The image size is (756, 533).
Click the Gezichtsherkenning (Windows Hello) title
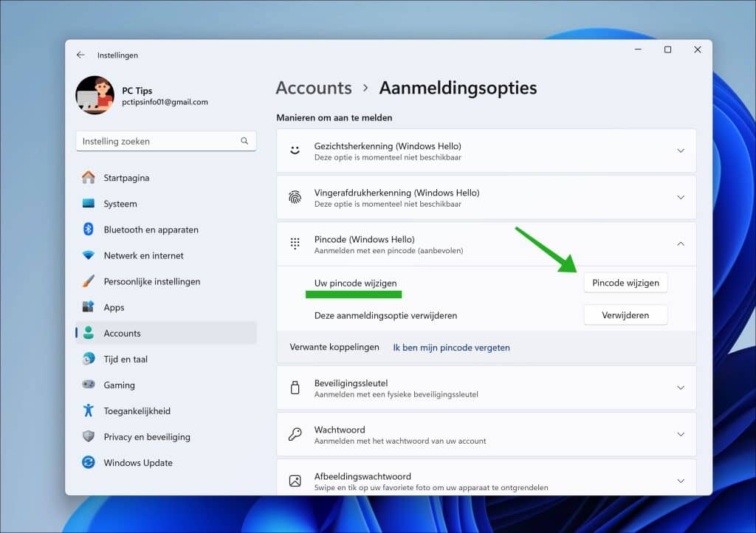[x=388, y=146]
